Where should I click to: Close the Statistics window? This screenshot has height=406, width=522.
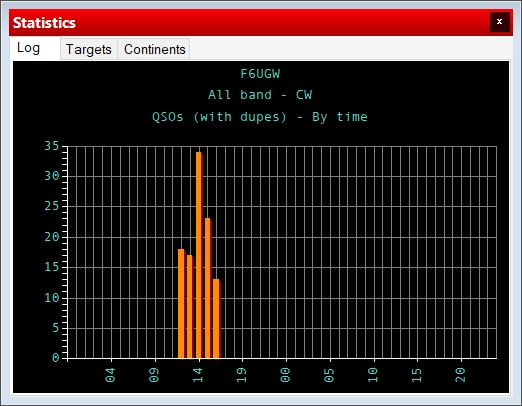(x=499, y=22)
